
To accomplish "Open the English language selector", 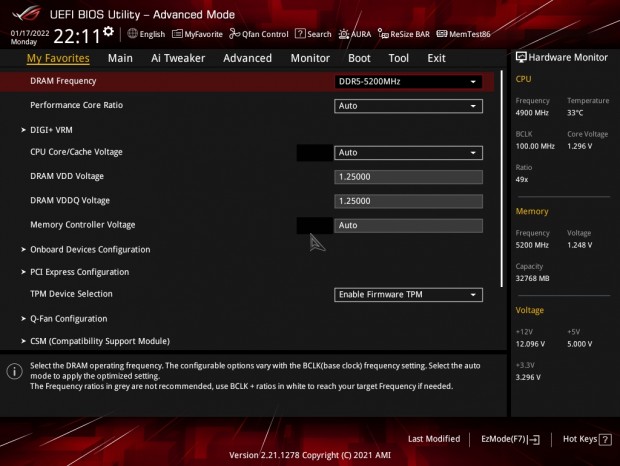I will (x=146, y=34).
